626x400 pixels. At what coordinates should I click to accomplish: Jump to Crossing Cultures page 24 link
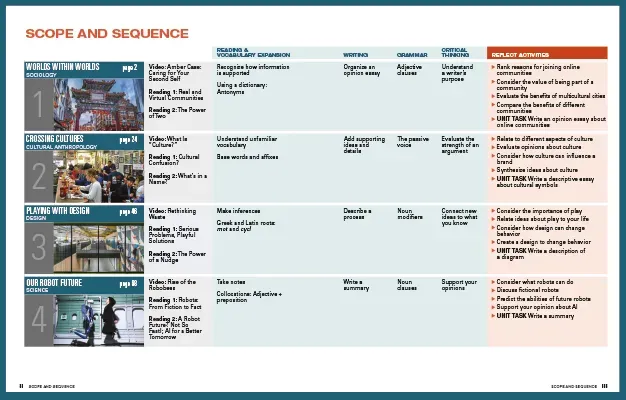(x=128, y=138)
